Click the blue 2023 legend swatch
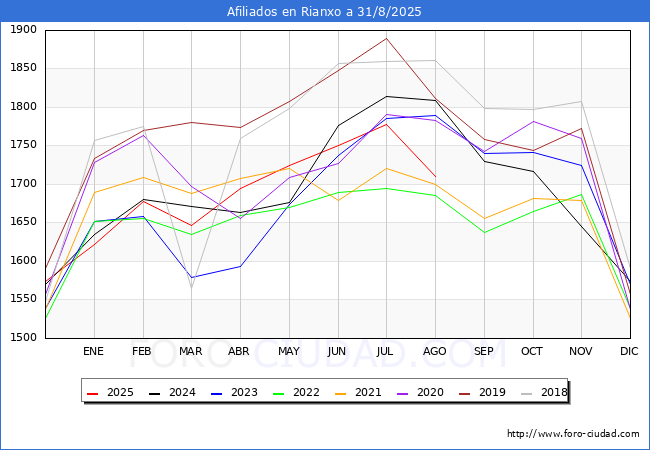Viewport: 650px width, 450px height. [217, 393]
